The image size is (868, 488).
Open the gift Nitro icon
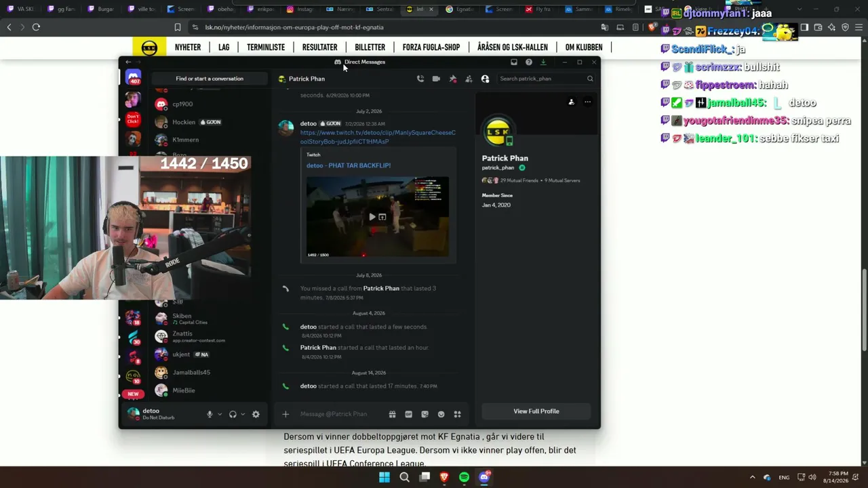[392, 414]
